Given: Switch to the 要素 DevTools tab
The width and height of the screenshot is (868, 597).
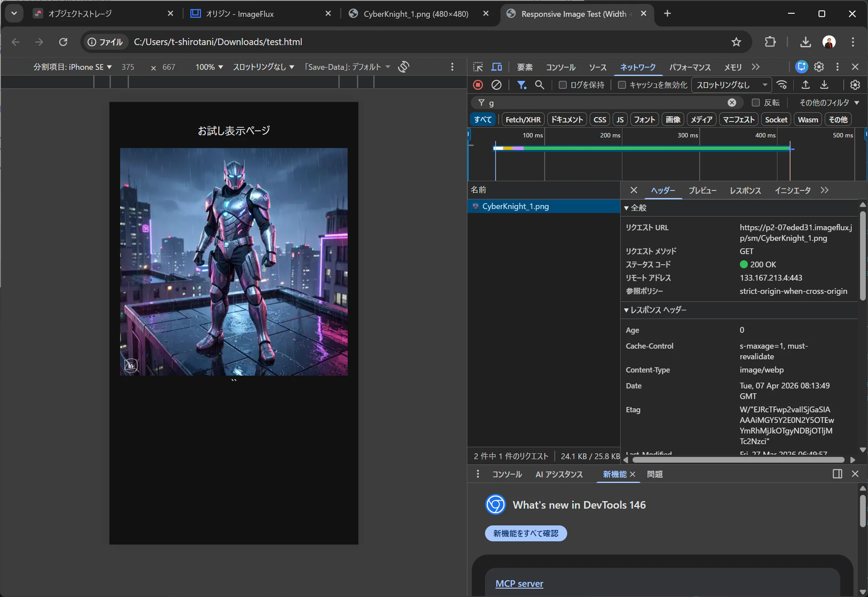Looking at the screenshot, I should click(525, 67).
